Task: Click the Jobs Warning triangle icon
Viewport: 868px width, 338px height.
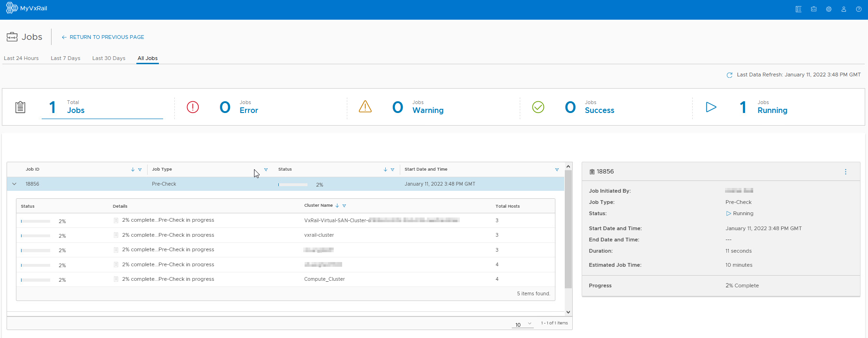Action: (x=365, y=107)
